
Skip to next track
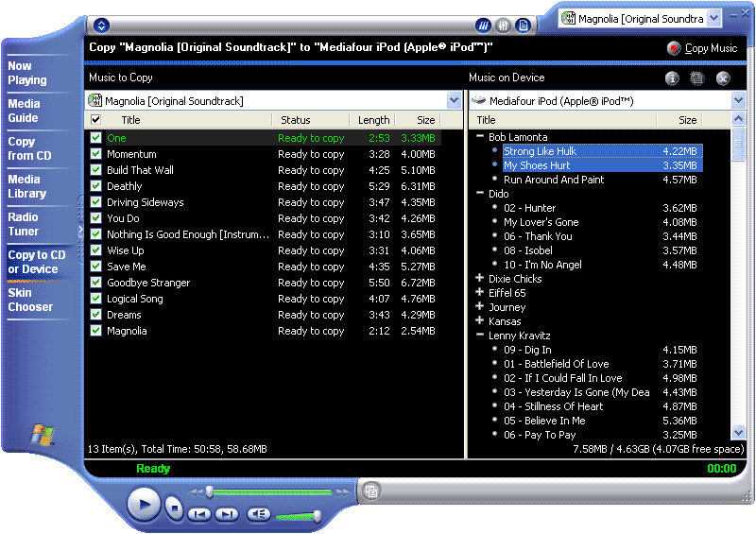[x=227, y=514]
